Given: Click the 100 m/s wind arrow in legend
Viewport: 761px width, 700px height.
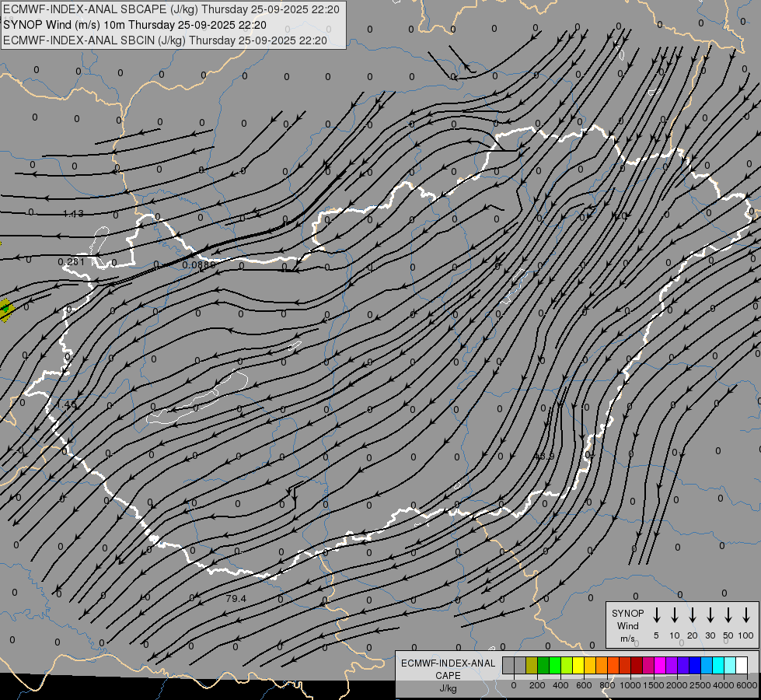Looking at the screenshot, I should point(746,615).
